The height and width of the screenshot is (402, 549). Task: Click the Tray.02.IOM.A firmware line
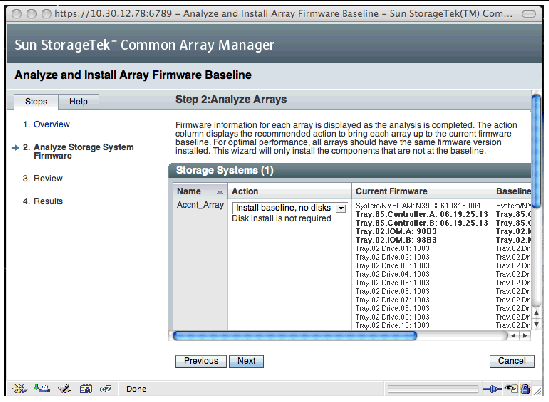(396, 231)
